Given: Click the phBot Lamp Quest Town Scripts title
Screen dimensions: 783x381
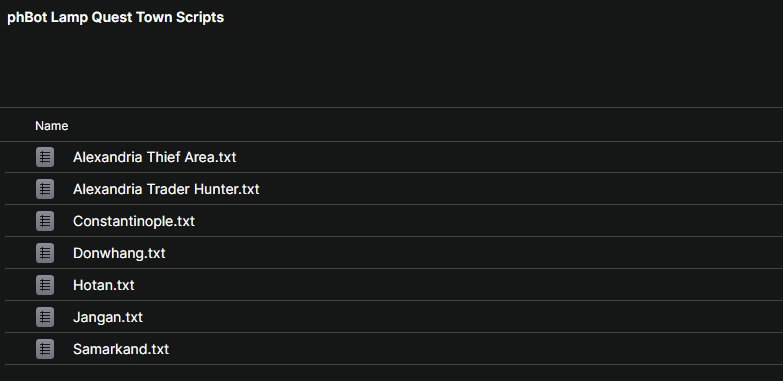Looking at the screenshot, I should [115, 17].
